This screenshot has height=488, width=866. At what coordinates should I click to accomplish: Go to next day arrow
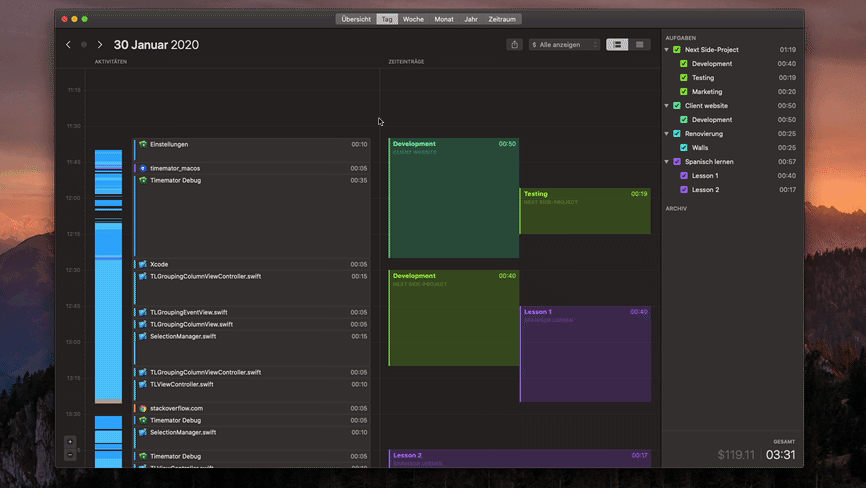[x=99, y=45]
